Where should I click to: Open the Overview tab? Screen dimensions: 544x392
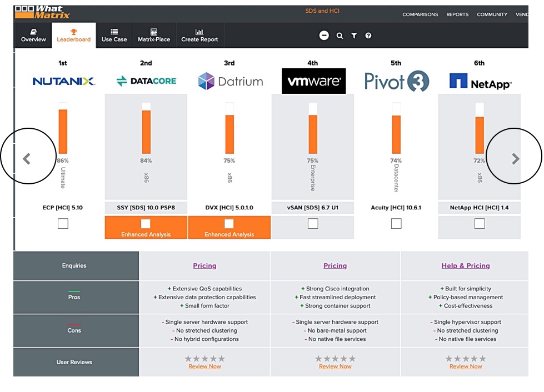33,36
